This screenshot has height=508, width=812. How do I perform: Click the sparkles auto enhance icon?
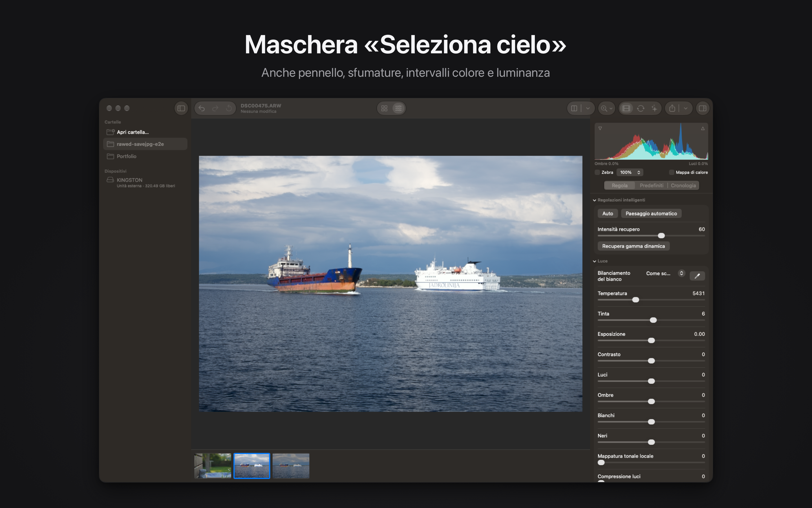654,108
